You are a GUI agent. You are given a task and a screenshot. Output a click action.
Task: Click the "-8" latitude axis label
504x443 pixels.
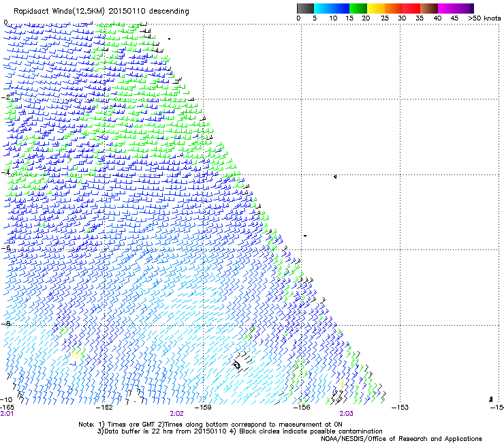click(x=6, y=324)
